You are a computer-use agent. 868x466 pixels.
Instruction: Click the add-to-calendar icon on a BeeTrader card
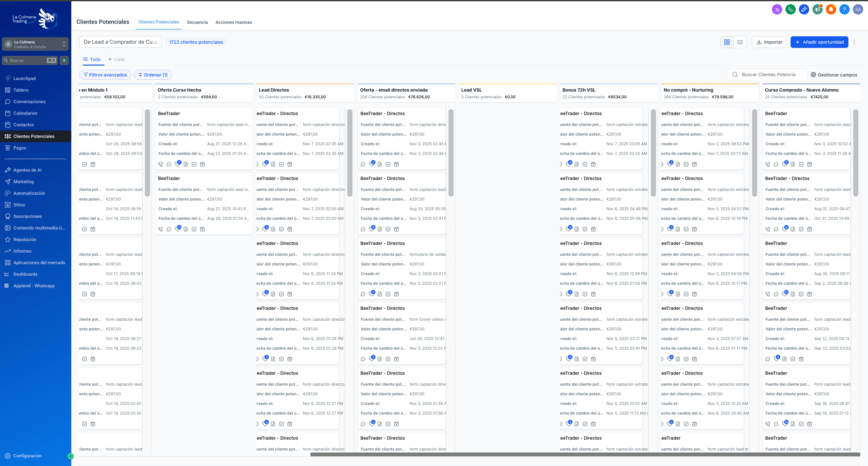pyautogui.click(x=202, y=164)
